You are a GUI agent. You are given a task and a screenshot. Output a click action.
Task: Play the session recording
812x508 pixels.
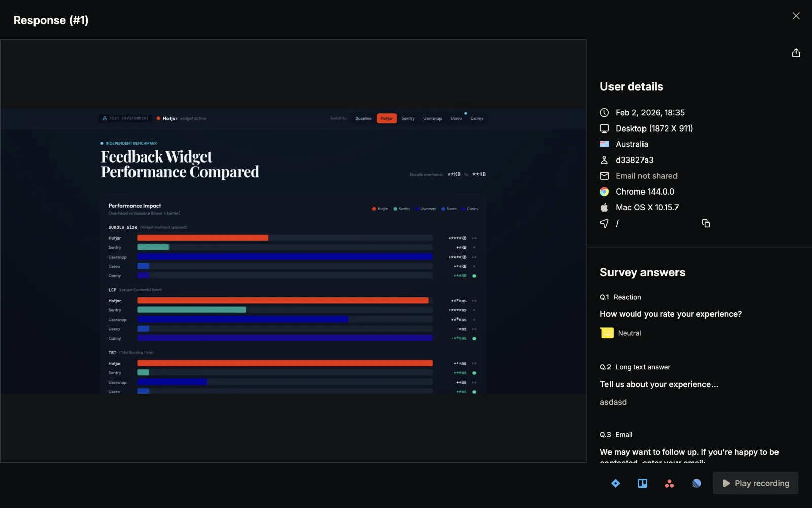755,483
